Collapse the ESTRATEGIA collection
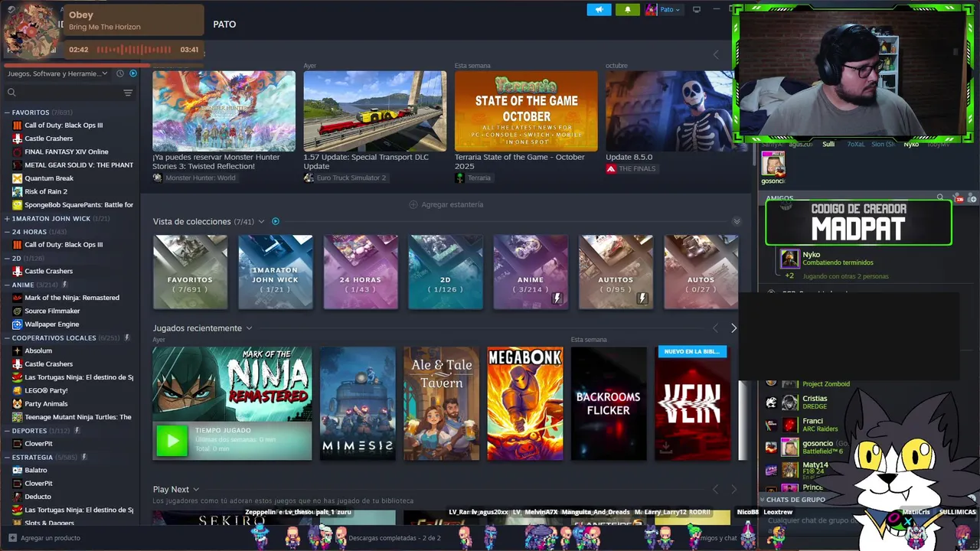Image resolution: width=980 pixels, height=551 pixels. click(7, 457)
